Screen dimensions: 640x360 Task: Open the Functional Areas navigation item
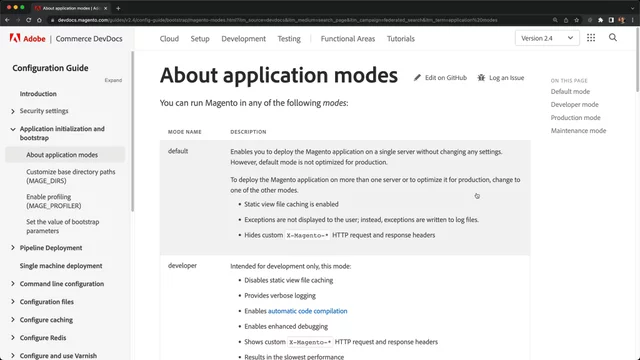click(x=348, y=38)
